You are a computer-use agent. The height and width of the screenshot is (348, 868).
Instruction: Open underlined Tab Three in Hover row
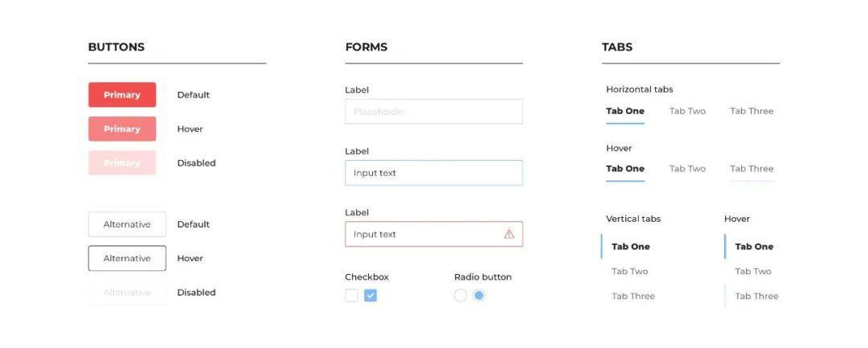tap(751, 169)
